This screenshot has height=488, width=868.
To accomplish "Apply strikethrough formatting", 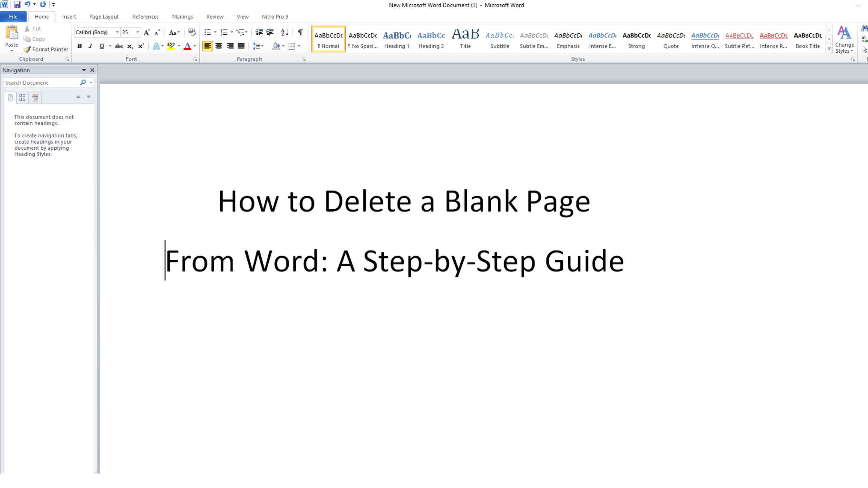I will [x=119, y=46].
